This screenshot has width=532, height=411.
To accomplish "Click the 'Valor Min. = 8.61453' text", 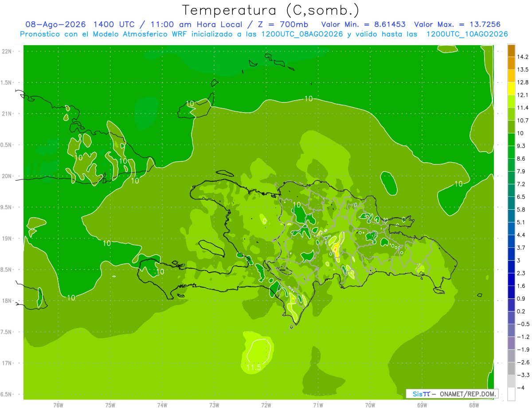I will click(363, 24).
